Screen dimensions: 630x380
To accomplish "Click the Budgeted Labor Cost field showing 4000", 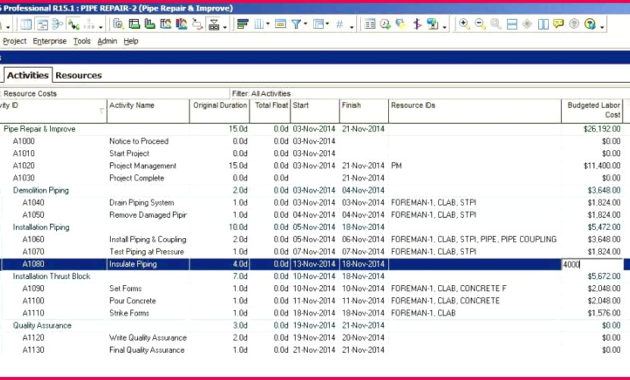I will [x=592, y=264].
